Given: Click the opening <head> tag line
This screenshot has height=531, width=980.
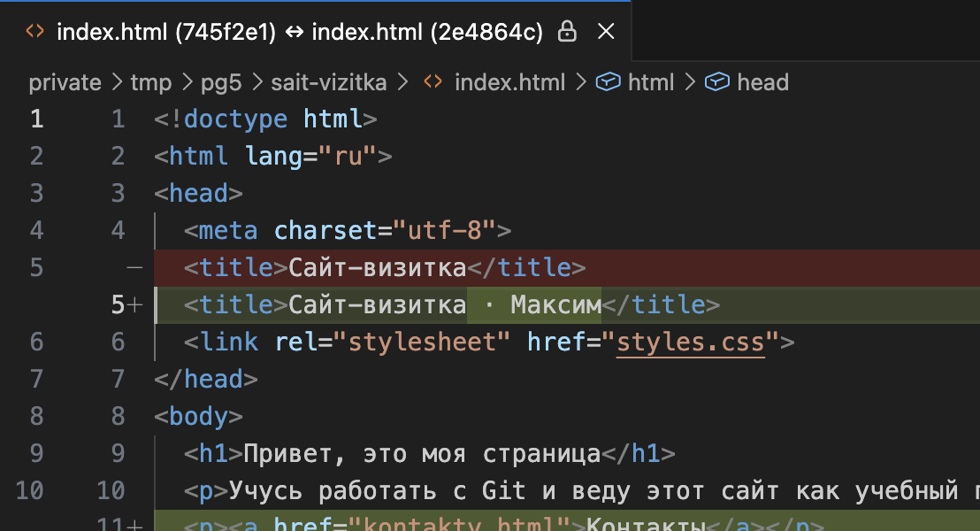Looking at the screenshot, I should tap(198, 193).
